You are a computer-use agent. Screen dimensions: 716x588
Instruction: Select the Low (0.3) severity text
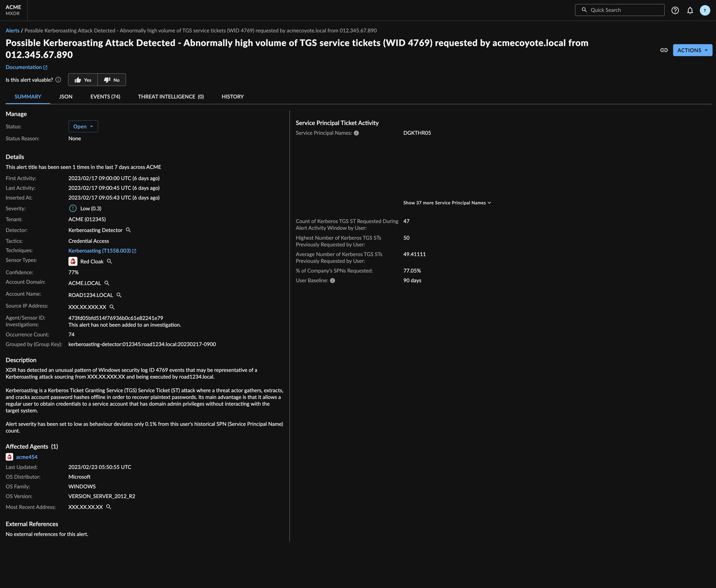pos(91,208)
